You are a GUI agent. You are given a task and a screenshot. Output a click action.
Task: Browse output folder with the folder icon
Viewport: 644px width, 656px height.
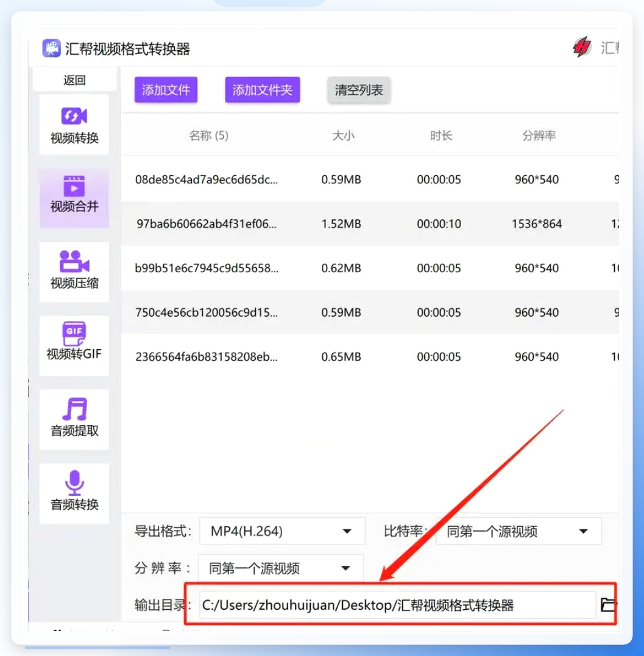(608, 605)
